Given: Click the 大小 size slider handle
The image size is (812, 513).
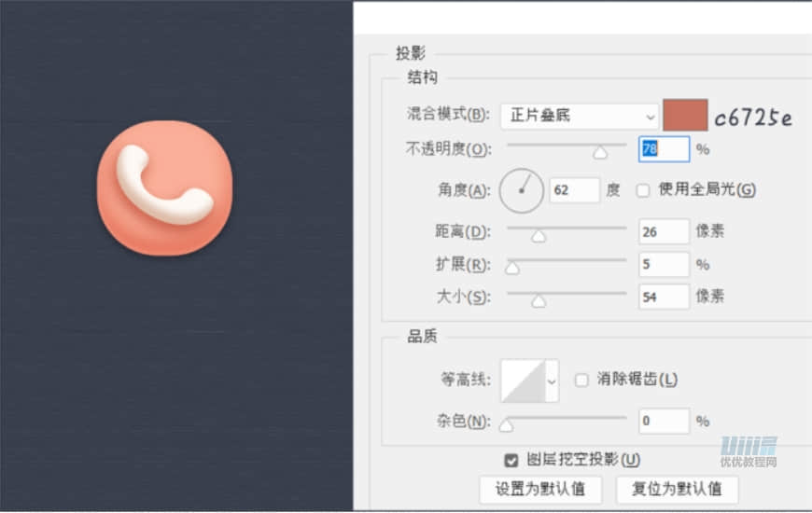Looking at the screenshot, I should coord(539,301).
